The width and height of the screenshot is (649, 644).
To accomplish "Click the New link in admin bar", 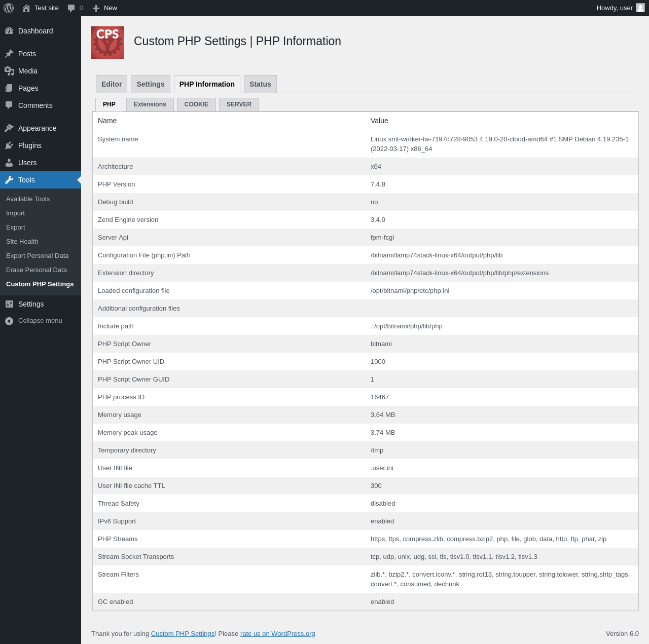I will (x=111, y=8).
